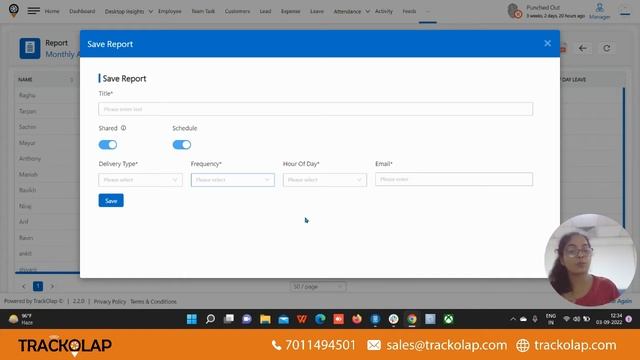Open the Leave menu item
Viewport: 640px width, 360px height.
point(317,11)
